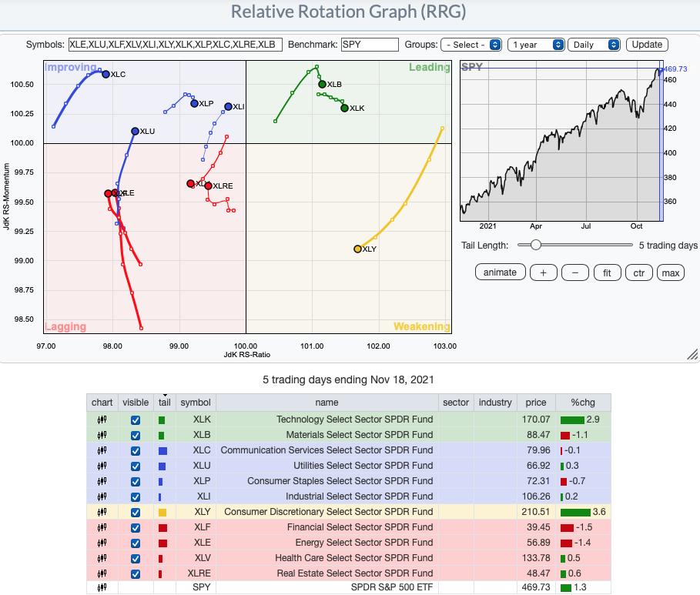This screenshot has height=595, width=700.
Task: Click the SPY price chart thumbnail
Action: click(x=561, y=141)
